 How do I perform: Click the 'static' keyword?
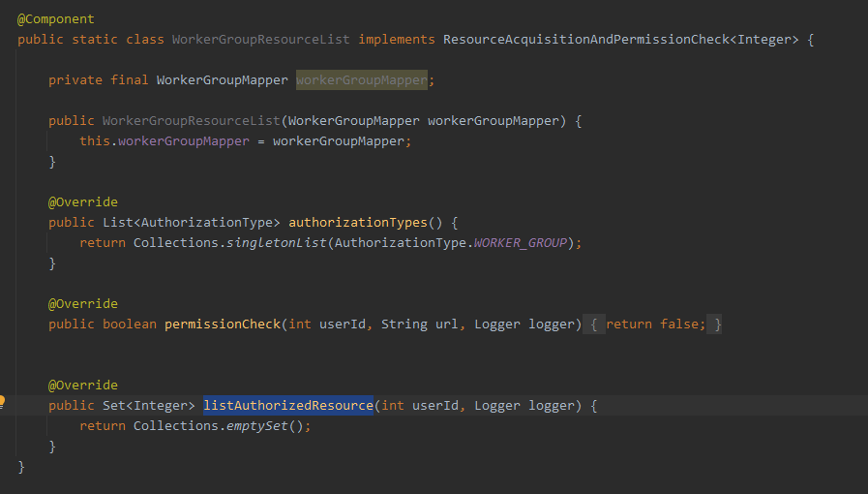[x=95, y=40]
